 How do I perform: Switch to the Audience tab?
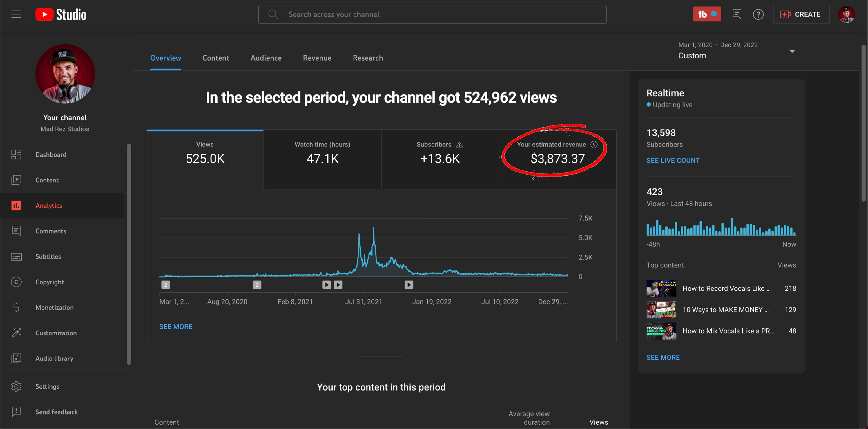coord(266,58)
